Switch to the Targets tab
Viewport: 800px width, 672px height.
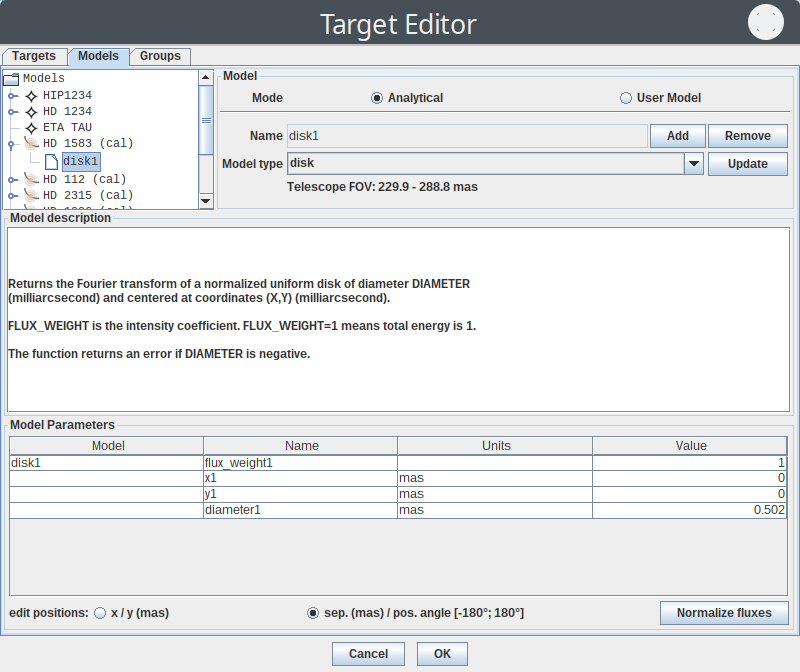(x=36, y=56)
